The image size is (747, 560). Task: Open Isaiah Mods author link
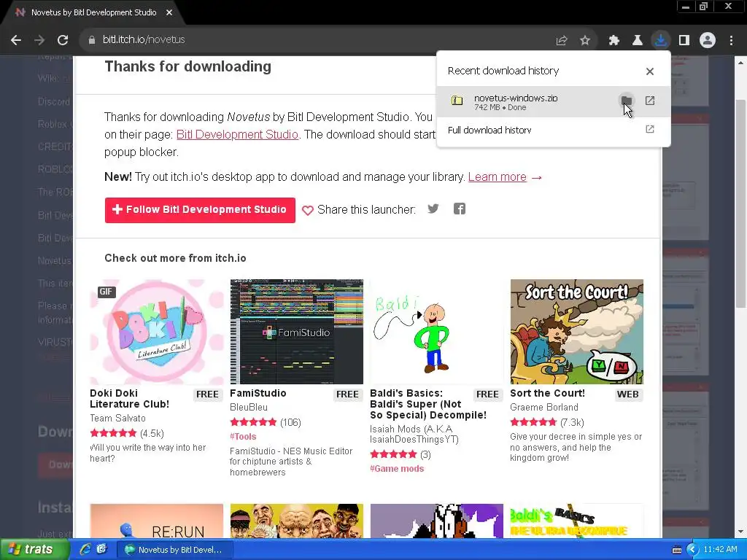click(414, 435)
